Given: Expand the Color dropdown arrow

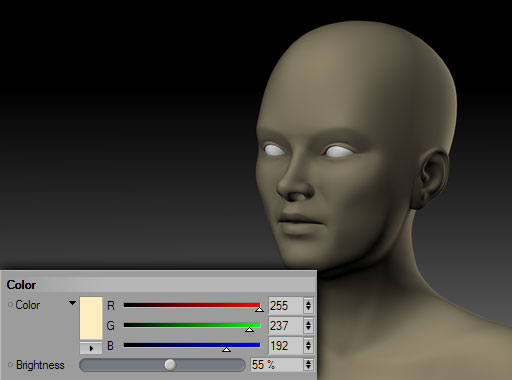Looking at the screenshot, I should pyautogui.click(x=72, y=303).
